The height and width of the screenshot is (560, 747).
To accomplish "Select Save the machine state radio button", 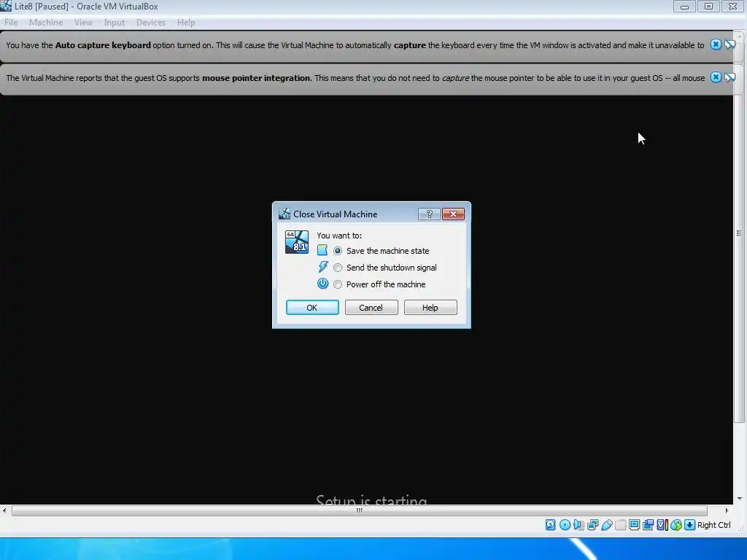I will click(x=338, y=251).
